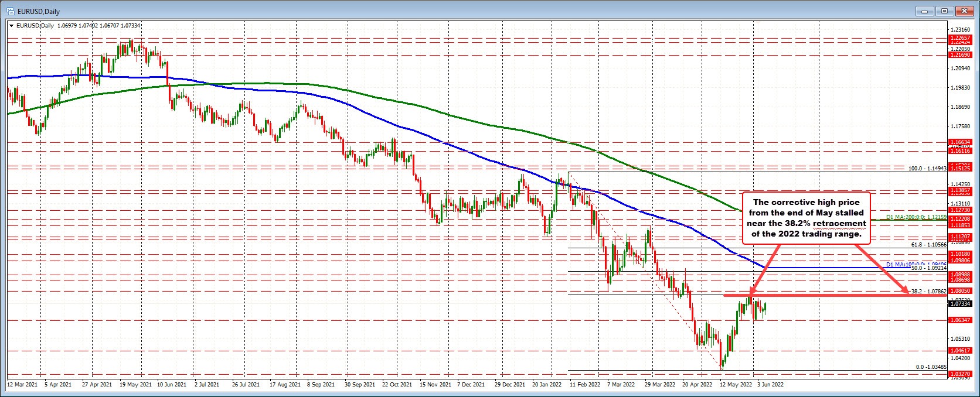The height and width of the screenshot is (397, 980).
Task: Click the 100.0 - 1.14943 Fibonacci label
Action: [927, 169]
